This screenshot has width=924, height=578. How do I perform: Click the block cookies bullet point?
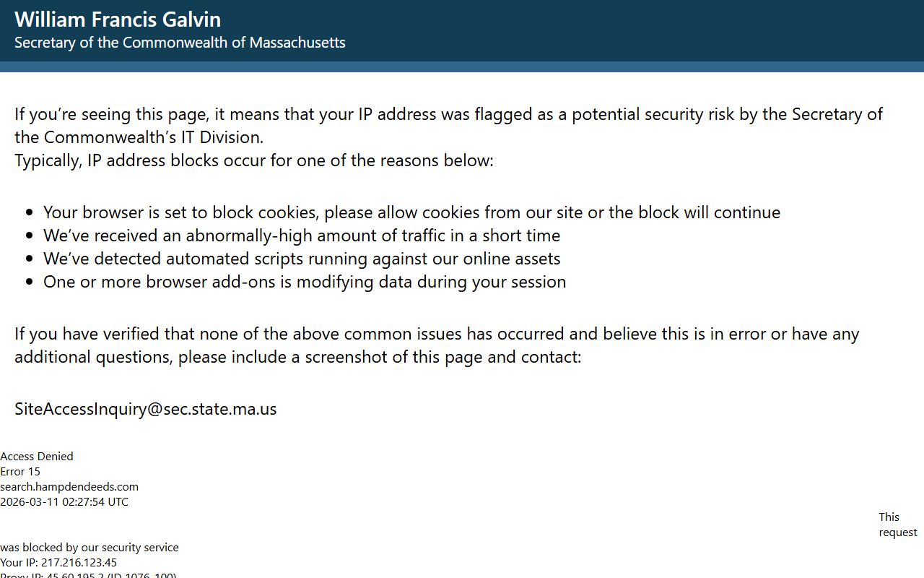(411, 212)
